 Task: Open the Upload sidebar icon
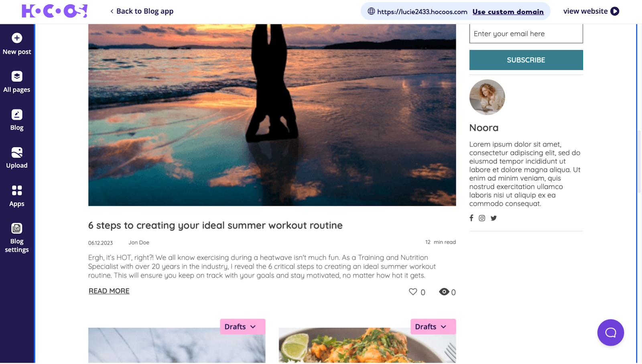[x=17, y=153]
